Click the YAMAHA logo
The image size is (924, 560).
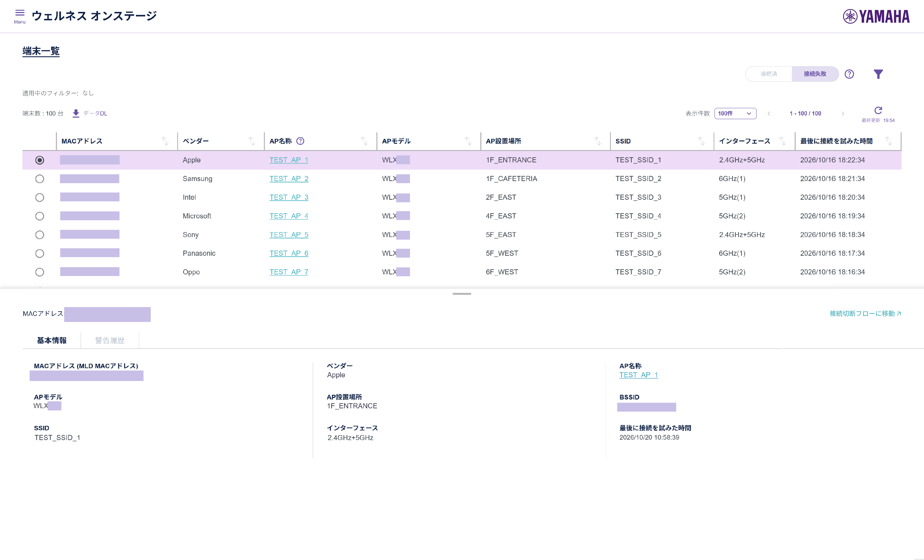coord(876,17)
